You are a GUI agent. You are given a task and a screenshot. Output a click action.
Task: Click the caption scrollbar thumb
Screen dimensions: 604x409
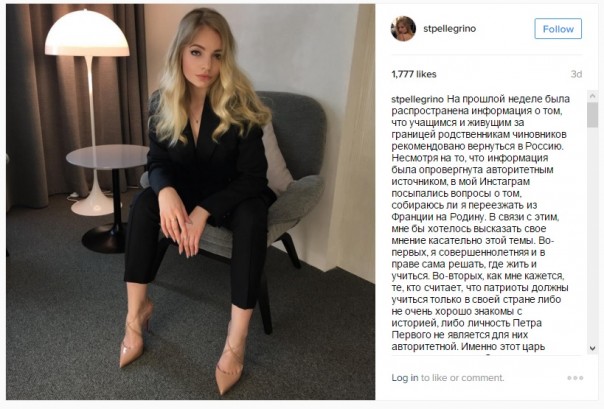click(592, 115)
